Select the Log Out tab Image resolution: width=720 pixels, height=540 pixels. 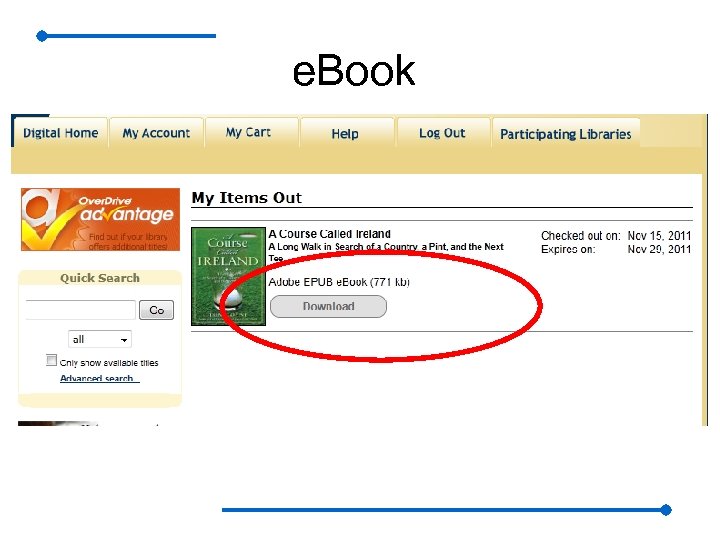[442, 133]
